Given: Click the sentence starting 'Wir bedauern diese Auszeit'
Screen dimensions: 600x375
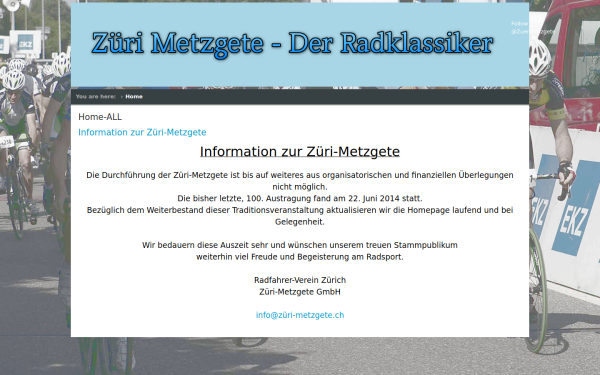Looking at the screenshot, I should [x=300, y=245].
